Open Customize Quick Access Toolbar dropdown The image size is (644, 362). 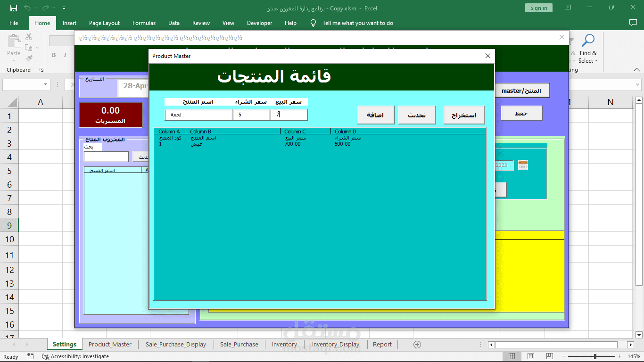(x=64, y=8)
